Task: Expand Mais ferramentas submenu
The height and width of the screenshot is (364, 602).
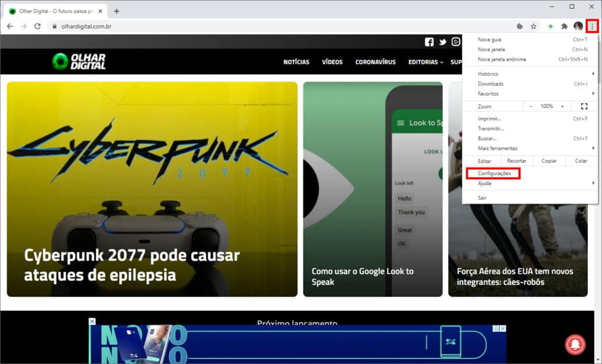Action: [x=530, y=149]
